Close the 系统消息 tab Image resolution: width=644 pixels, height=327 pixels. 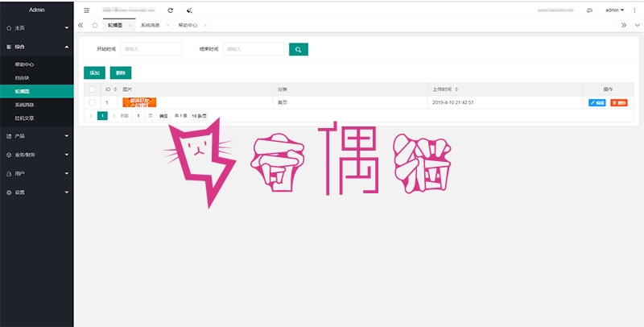(x=167, y=25)
